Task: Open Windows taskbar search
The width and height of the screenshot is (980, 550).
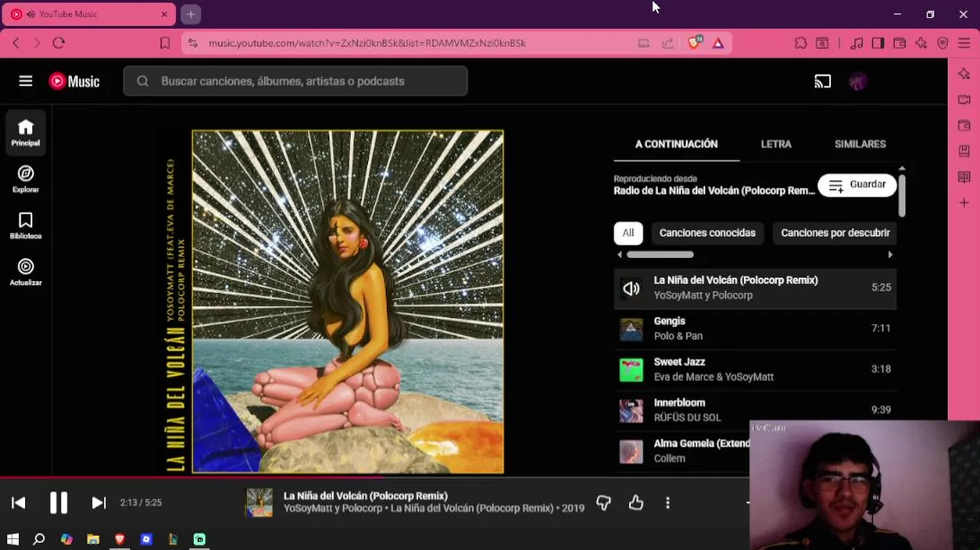Action: pos(39,539)
